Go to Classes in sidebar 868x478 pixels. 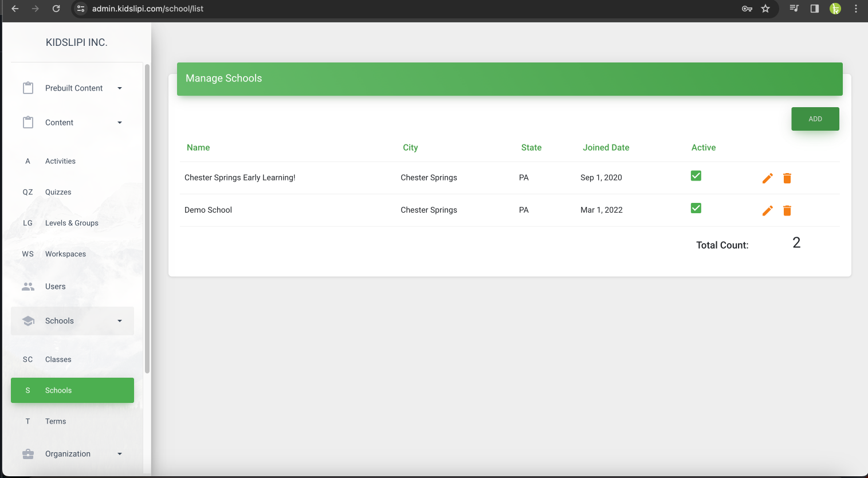(x=58, y=359)
